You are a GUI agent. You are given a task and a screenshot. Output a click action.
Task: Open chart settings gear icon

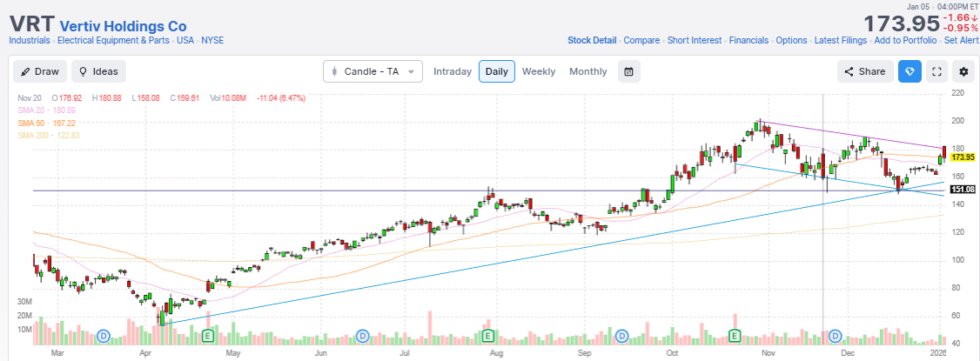coord(963,71)
